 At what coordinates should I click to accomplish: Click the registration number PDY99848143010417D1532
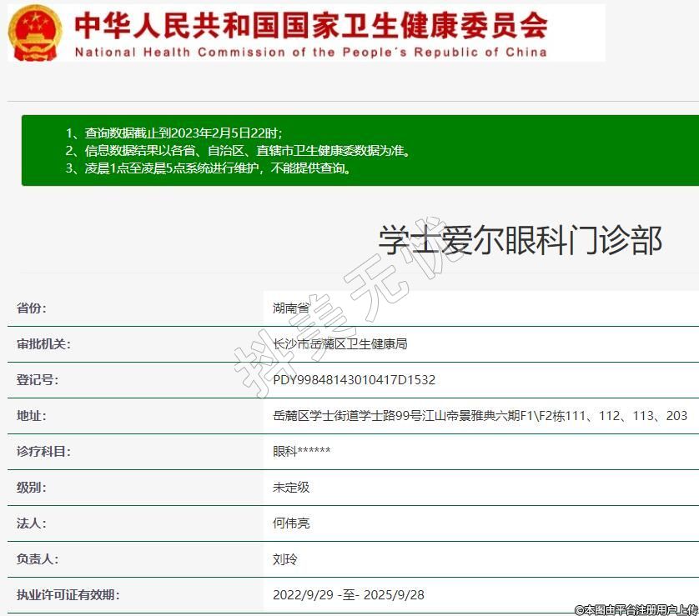[x=354, y=380]
